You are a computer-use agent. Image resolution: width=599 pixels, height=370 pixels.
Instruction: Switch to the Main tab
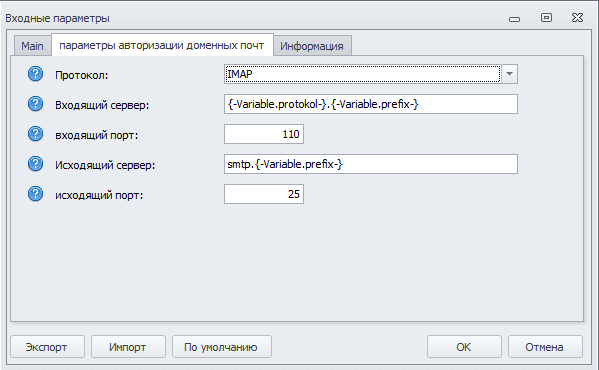tap(32, 46)
